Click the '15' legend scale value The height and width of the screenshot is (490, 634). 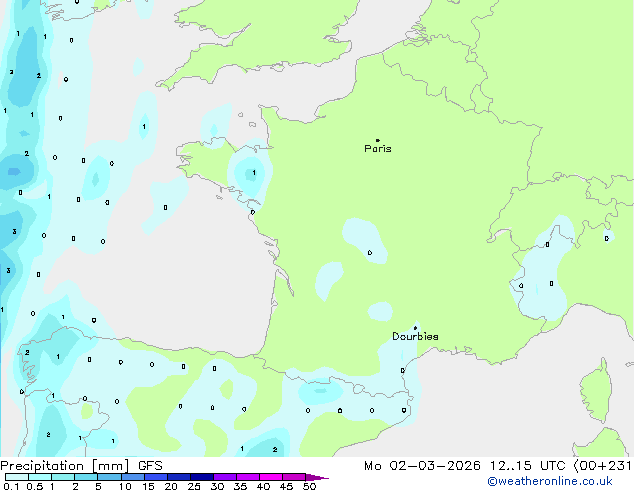click(148, 486)
